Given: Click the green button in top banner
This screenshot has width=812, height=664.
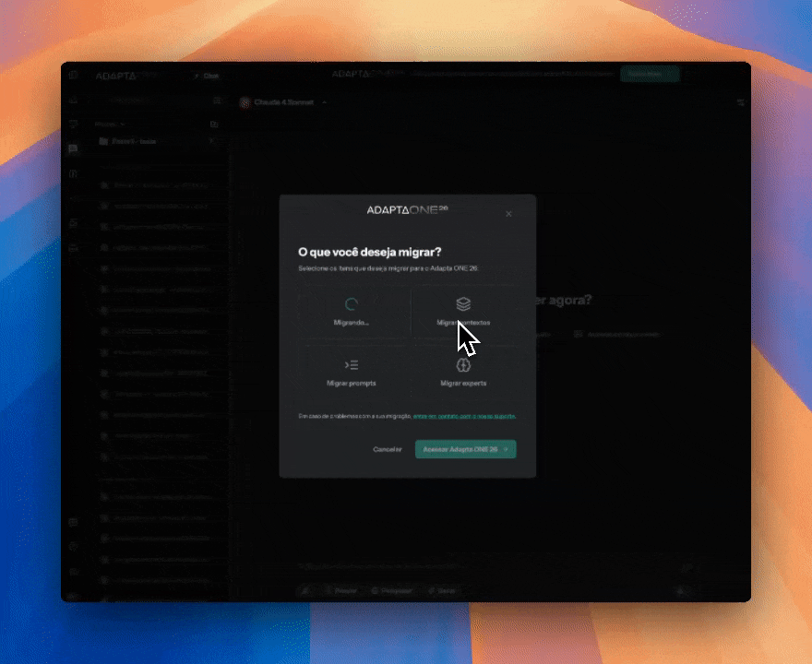Looking at the screenshot, I should 649,74.
